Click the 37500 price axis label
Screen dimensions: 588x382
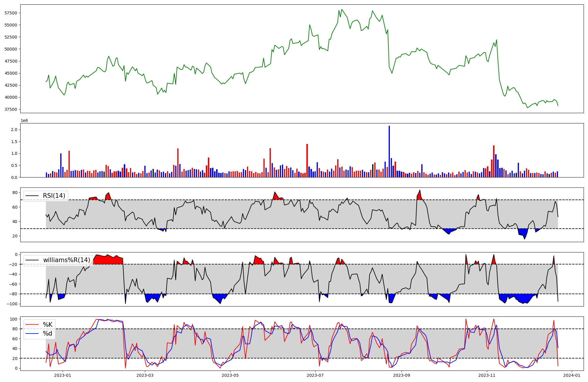pyautogui.click(x=11, y=110)
